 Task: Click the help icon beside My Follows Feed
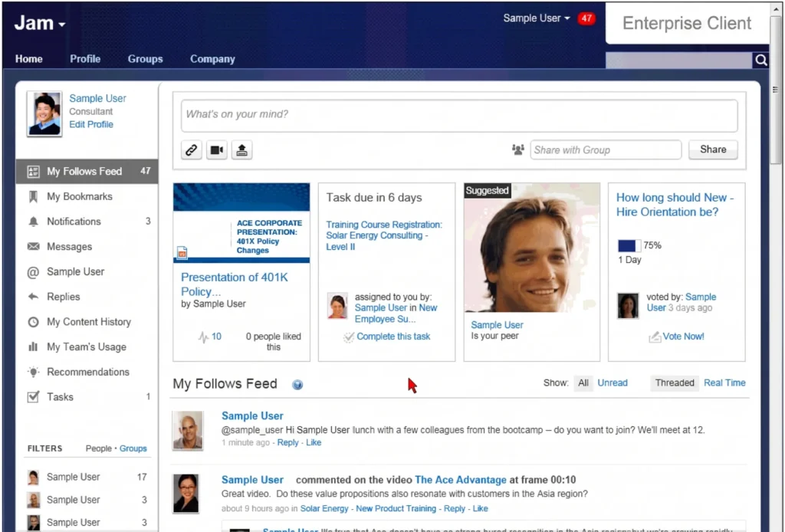tap(297, 384)
